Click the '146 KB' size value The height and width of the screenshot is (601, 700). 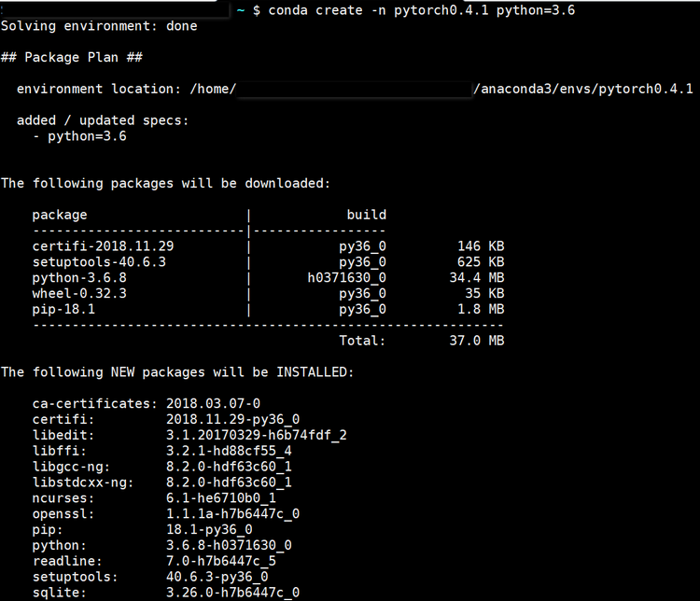coord(481,246)
